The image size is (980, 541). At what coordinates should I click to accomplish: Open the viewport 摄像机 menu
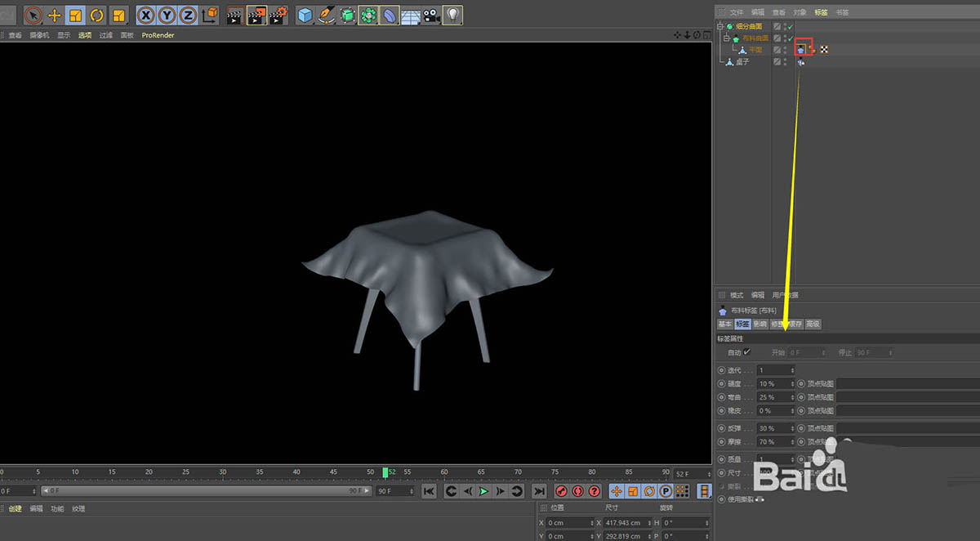click(x=39, y=35)
